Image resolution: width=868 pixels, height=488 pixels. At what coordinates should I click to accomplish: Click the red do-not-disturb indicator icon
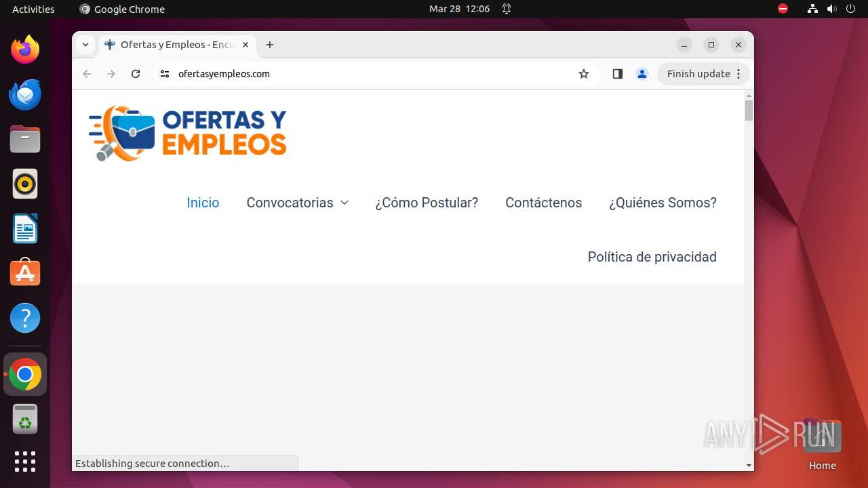[x=783, y=9]
